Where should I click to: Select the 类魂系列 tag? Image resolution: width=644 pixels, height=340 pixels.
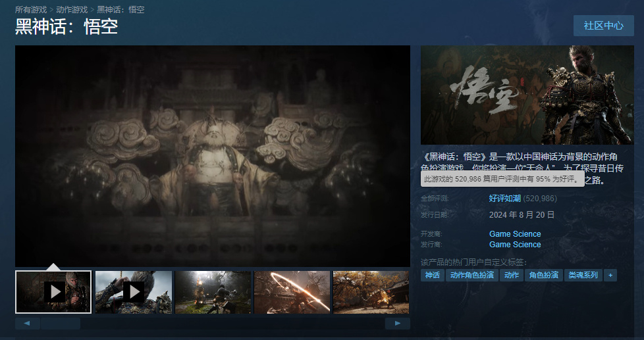tap(583, 275)
